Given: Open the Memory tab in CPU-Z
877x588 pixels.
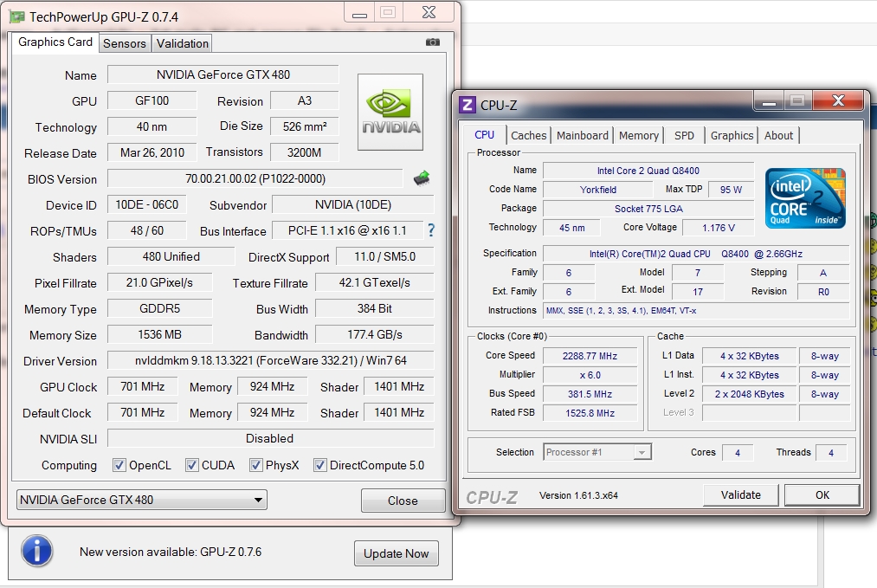Looking at the screenshot, I should point(639,135).
